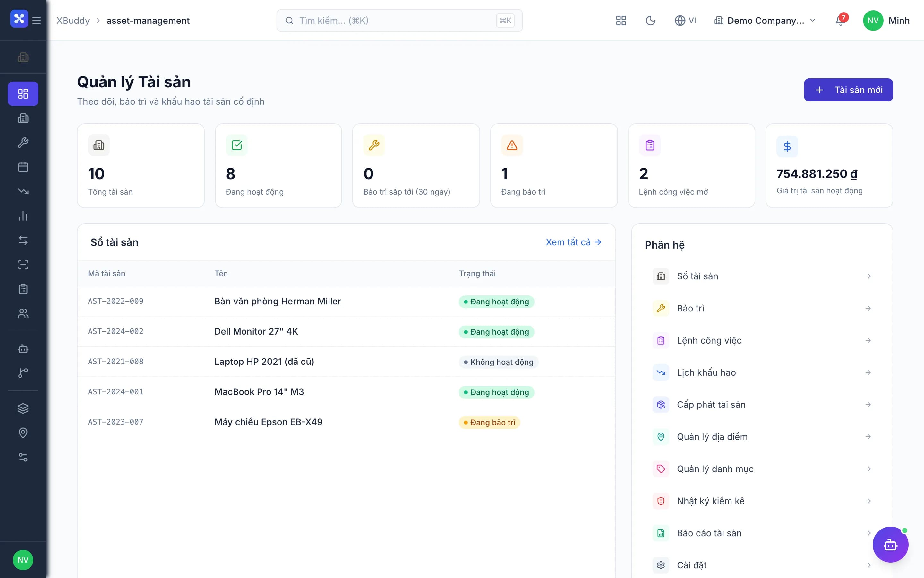Toggle dark mode with the moon icon
The width and height of the screenshot is (924, 578).
click(650, 21)
